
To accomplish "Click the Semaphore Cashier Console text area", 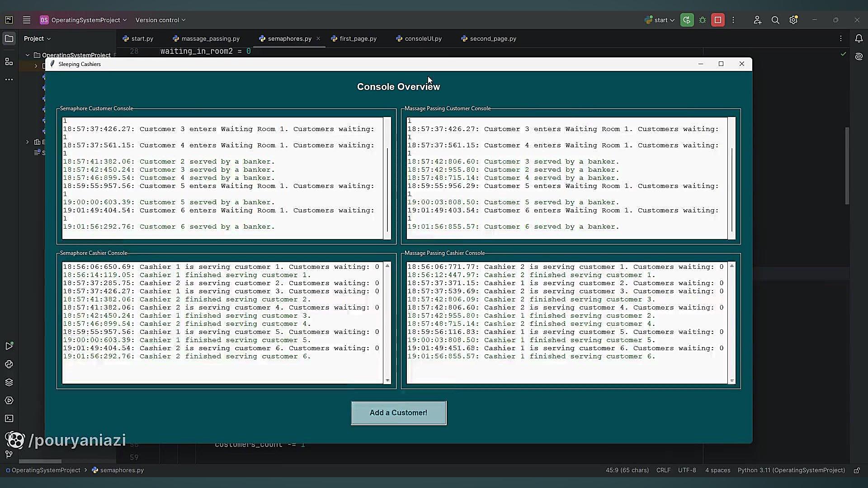I will coord(222,323).
